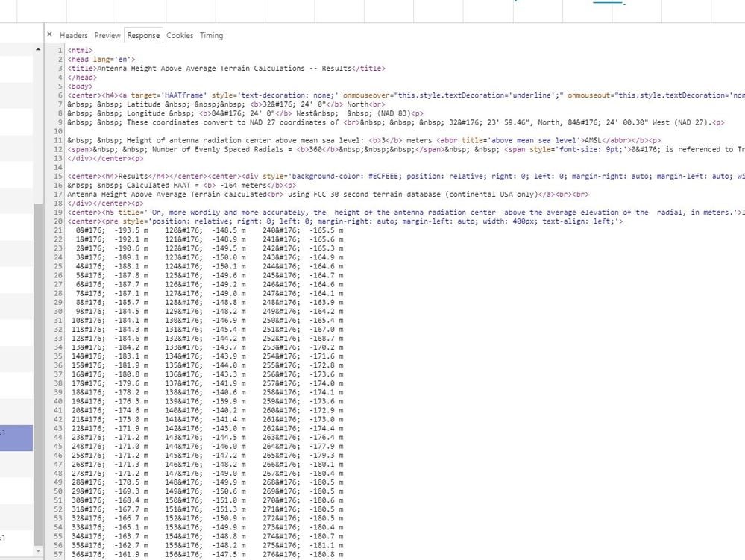
Task: Click the <head lang='en'> line
Action: (x=101, y=60)
